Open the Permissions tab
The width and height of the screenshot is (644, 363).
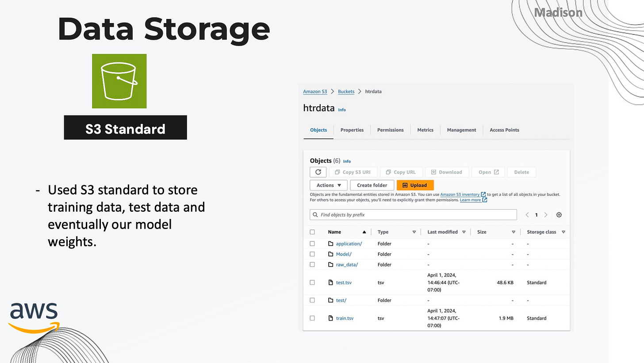390,130
